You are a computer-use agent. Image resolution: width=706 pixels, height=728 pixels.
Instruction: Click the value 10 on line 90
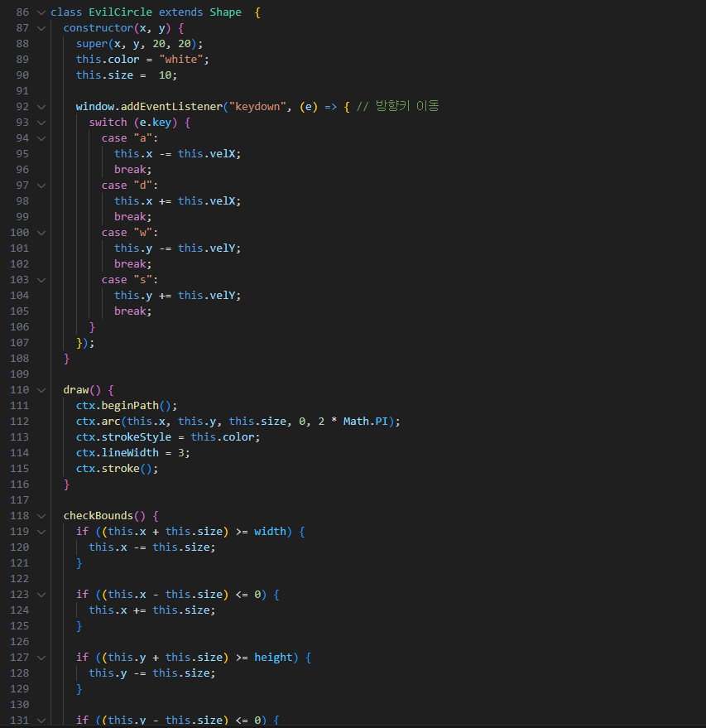[166, 75]
